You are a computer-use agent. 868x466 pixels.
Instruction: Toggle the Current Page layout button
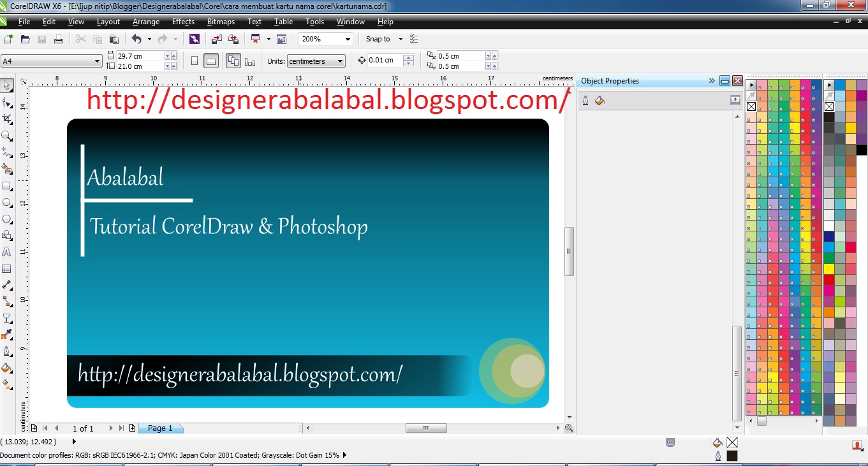pyautogui.click(x=250, y=61)
